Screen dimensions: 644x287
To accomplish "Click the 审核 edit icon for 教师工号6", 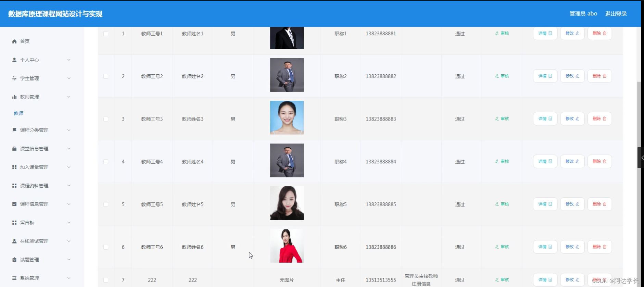I will click(x=497, y=247).
